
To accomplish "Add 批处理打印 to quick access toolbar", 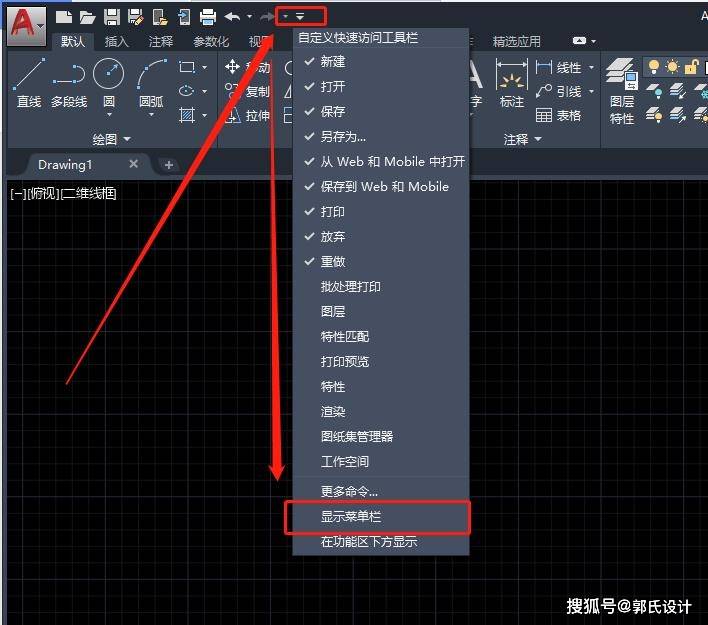I will [x=381, y=286].
